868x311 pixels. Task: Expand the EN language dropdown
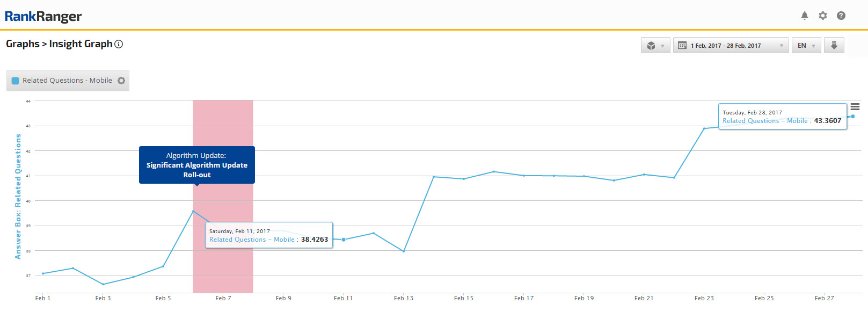point(806,46)
